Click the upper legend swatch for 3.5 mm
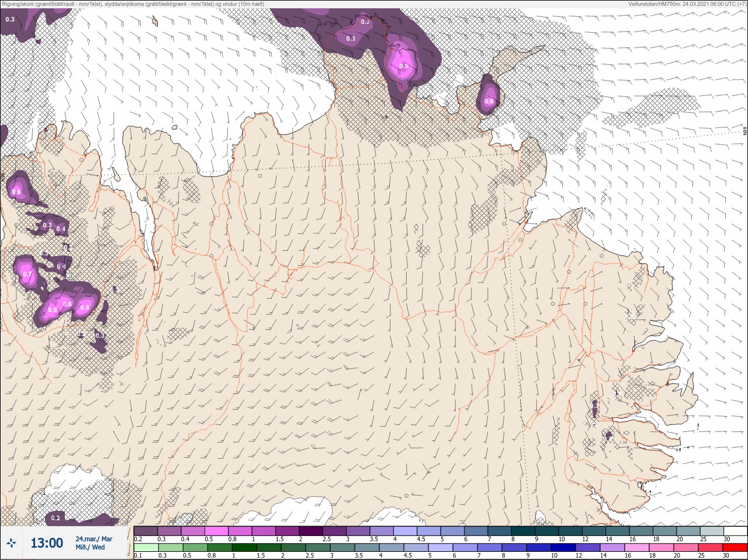This screenshot has width=748, height=560. click(x=382, y=531)
